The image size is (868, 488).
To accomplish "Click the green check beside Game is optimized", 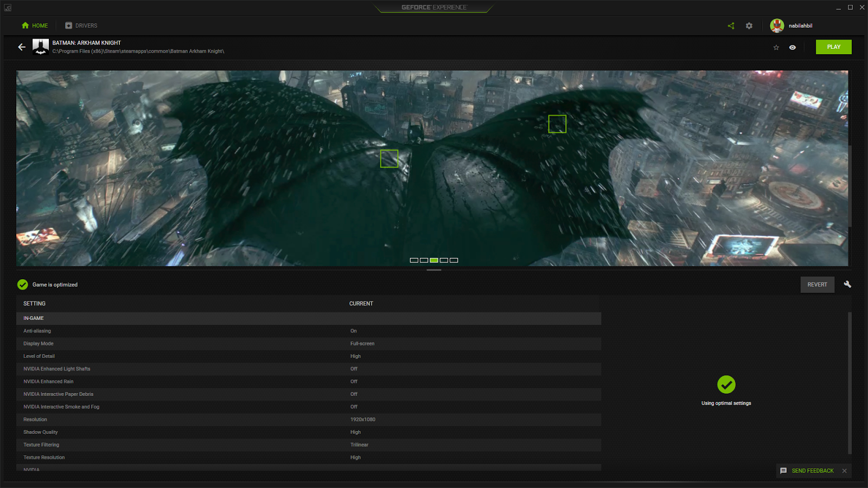I will [x=23, y=285].
